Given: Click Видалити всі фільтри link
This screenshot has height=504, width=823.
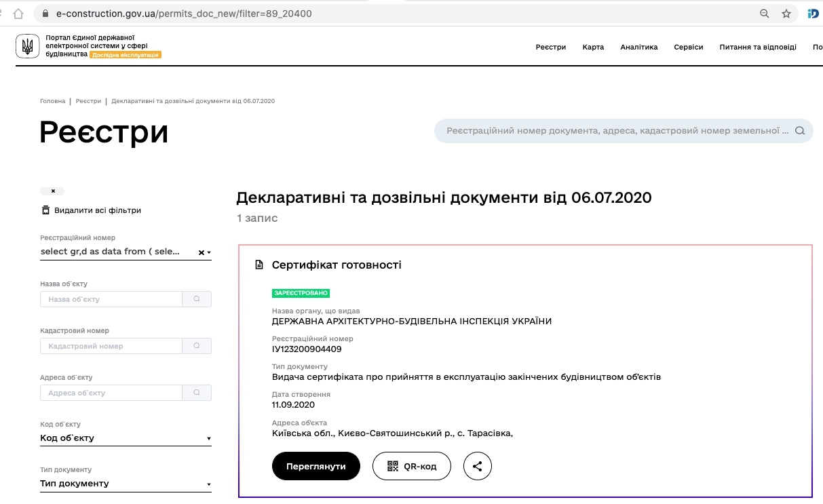Looking at the screenshot, I should pyautogui.click(x=98, y=210).
